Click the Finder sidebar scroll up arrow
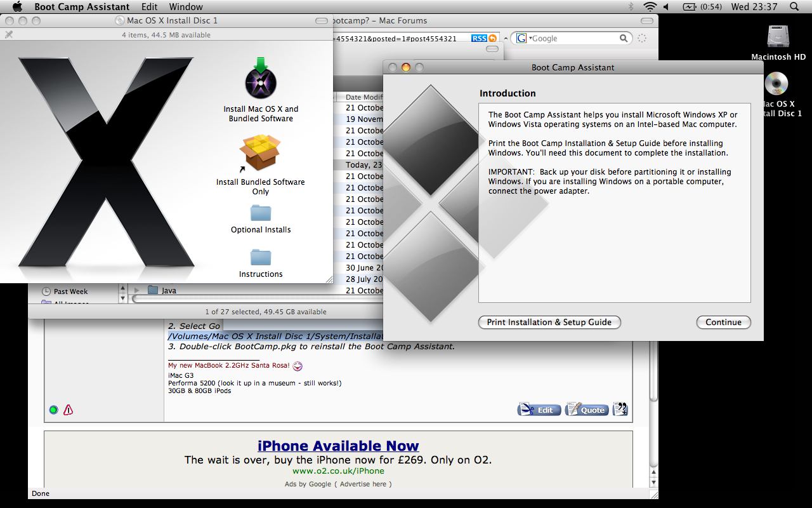This screenshot has height=508, width=812. [123, 288]
